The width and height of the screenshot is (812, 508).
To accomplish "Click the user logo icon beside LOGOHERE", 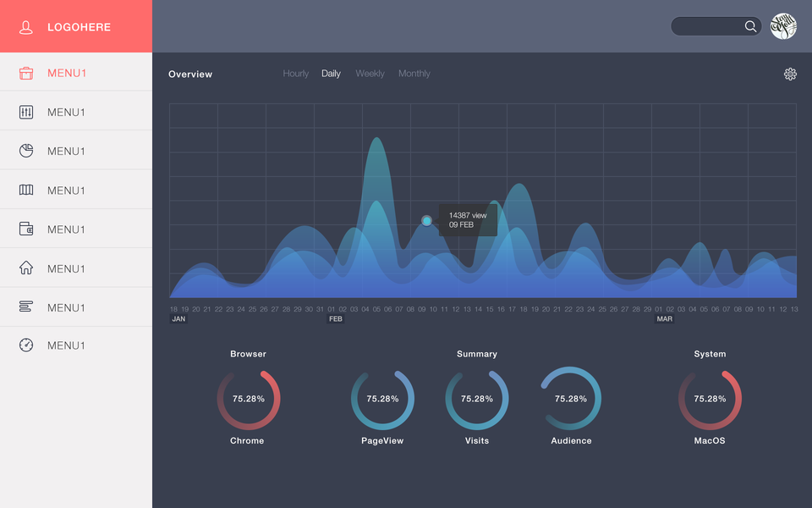I will click(26, 27).
